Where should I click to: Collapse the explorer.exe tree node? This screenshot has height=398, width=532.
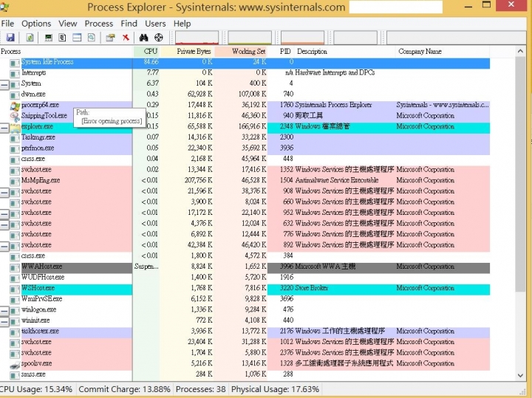point(4,128)
